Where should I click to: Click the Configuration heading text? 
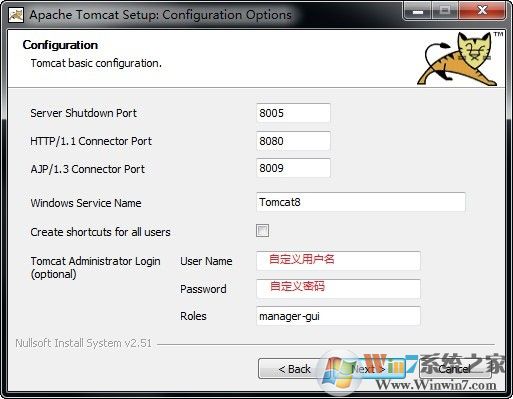click(60, 45)
